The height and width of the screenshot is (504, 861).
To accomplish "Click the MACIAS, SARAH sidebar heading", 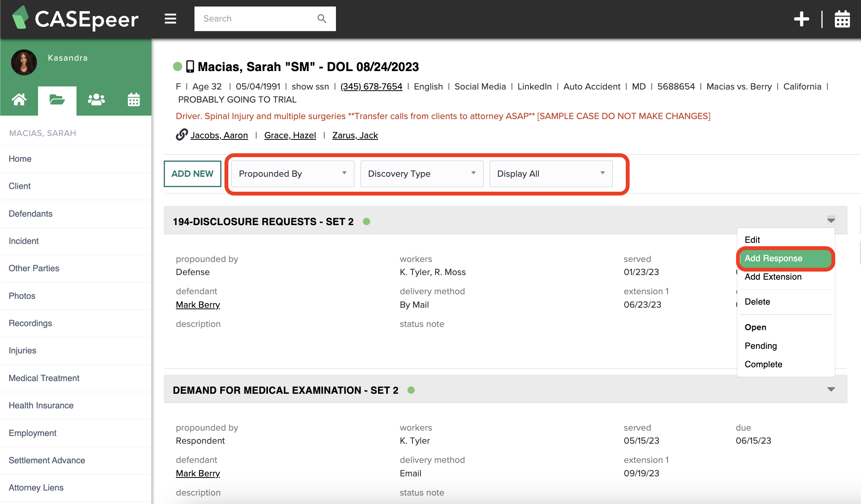I will click(43, 133).
